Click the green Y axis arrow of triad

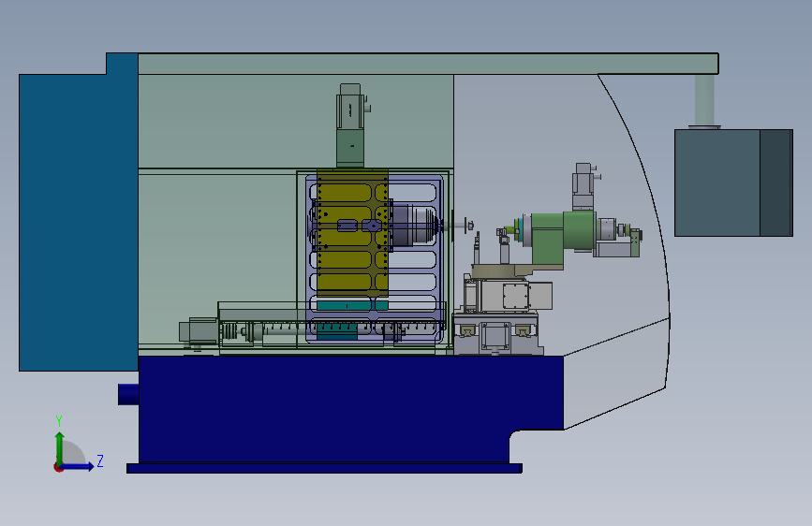pos(59,447)
